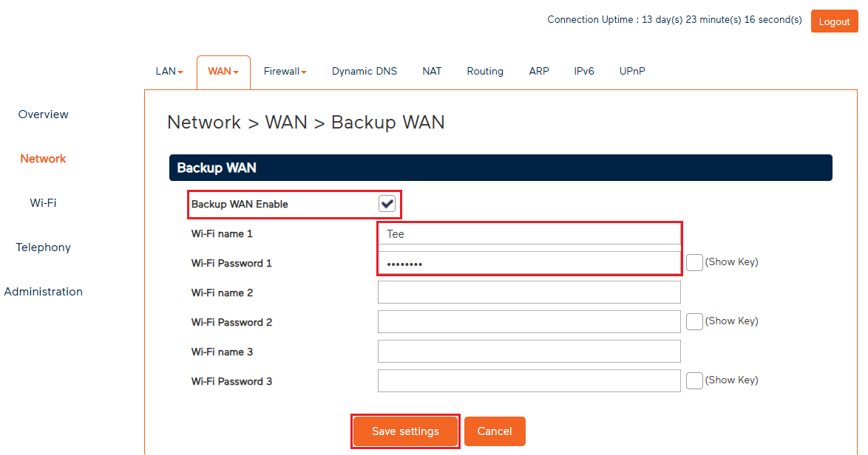This screenshot has height=455, width=868.
Task: Log out of the router interface
Action: [x=834, y=21]
